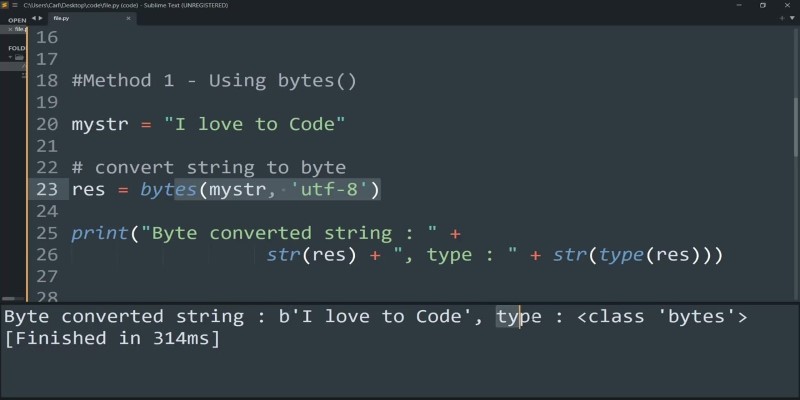Click the 'FOLD' folders sidebar heading
This screenshot has width=800, height=400.
(x=16, y=48)
